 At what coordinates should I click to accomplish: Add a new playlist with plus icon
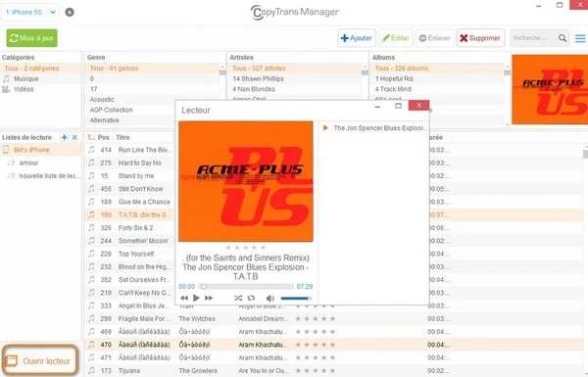[64, 137]
